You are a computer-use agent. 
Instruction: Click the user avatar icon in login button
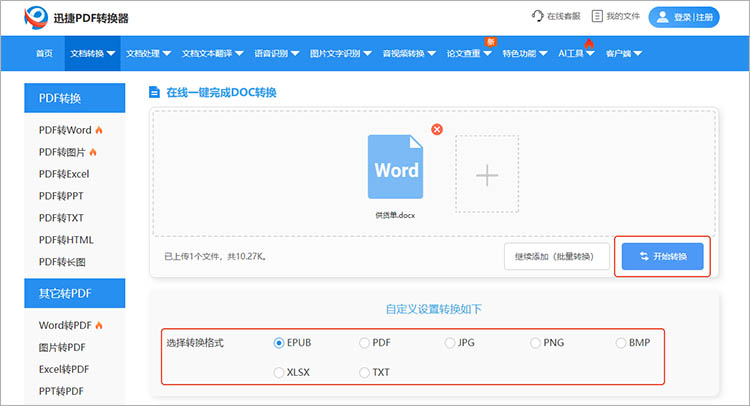(662, 17)
